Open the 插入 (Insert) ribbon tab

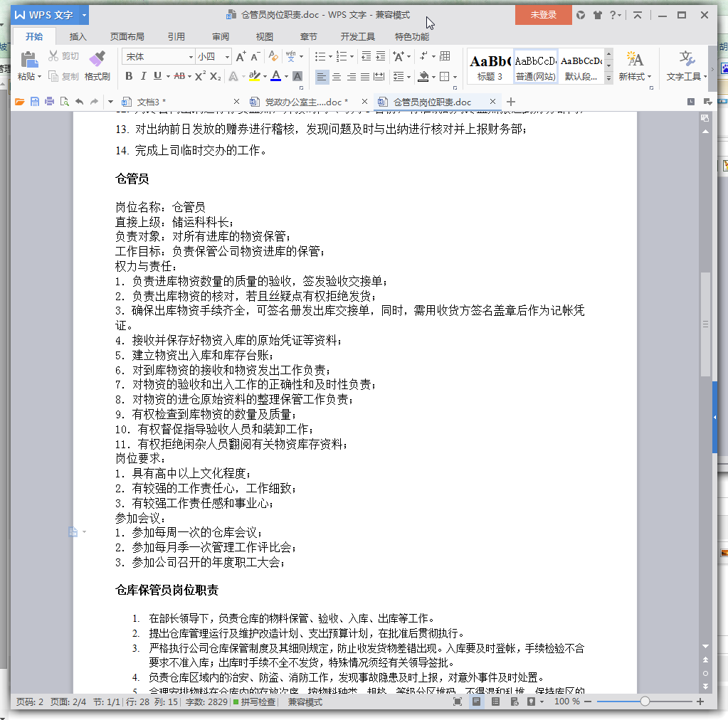pos(78,37)
